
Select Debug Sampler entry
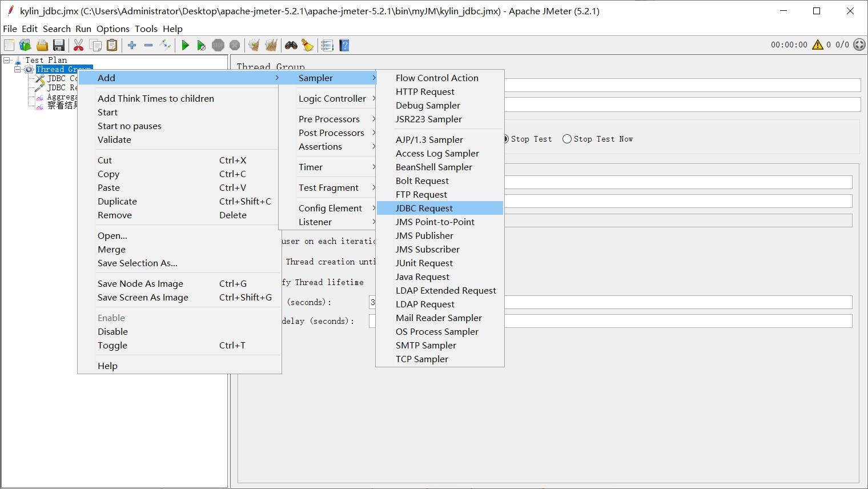440,105
